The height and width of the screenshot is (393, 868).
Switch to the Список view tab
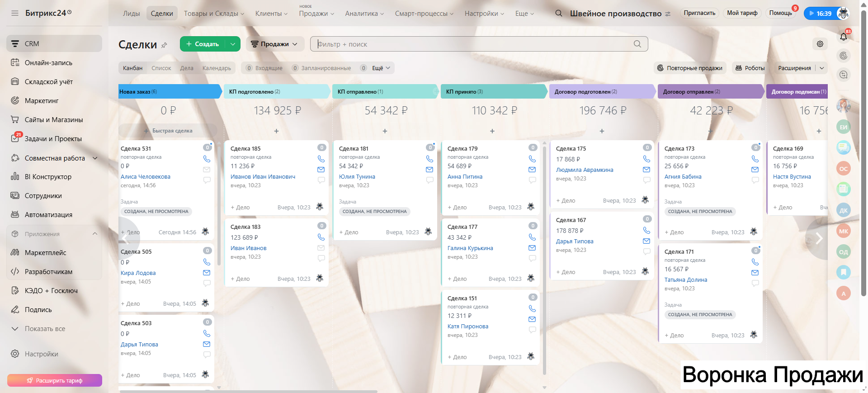point(161,68)
